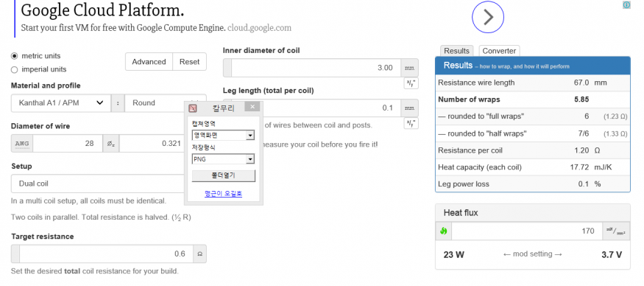
Task: Switch to the Converter tab
Action: pyautogui.click(x=499, y=51)
